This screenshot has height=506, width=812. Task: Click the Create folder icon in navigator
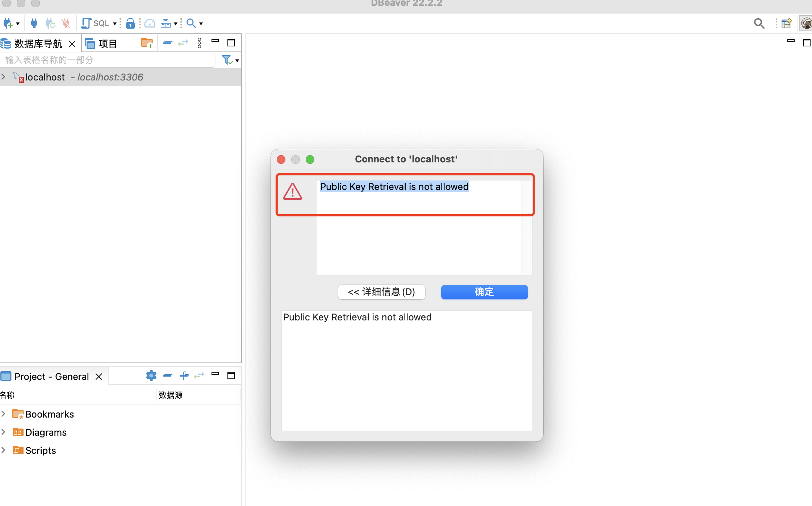pos(147,43)
